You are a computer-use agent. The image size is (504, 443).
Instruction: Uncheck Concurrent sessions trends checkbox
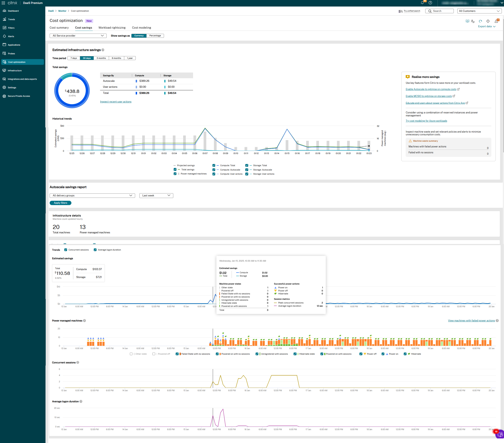tap(66, 250)
